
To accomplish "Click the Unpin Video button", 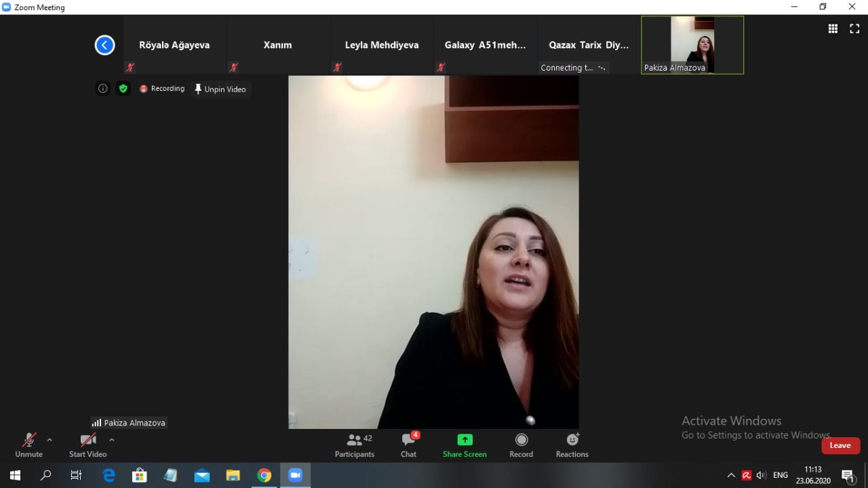I will [220, 89].
